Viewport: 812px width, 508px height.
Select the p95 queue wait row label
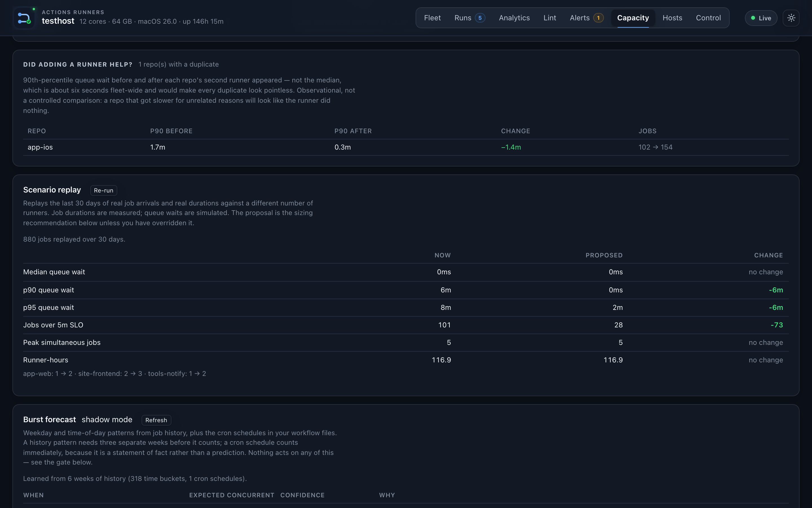click(49, 308)
